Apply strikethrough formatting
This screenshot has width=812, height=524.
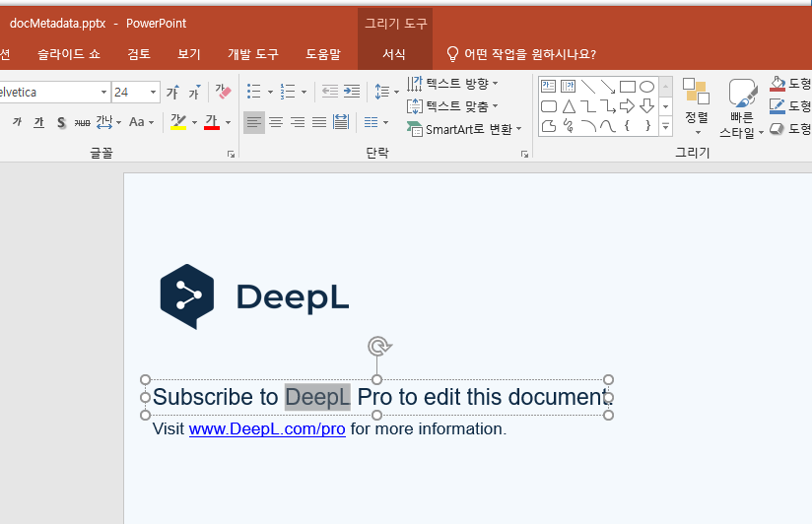click(82, 123)
